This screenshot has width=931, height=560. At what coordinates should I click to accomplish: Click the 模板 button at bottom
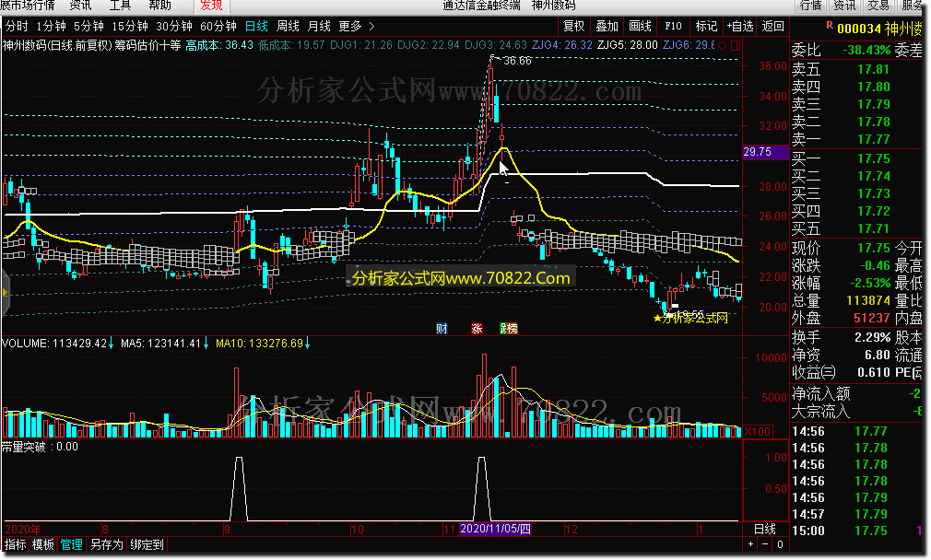point(42,544)
